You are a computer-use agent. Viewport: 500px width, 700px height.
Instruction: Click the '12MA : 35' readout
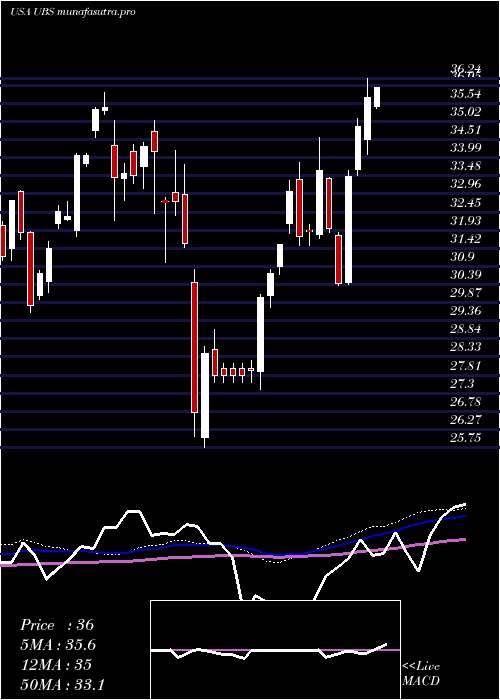56,665
